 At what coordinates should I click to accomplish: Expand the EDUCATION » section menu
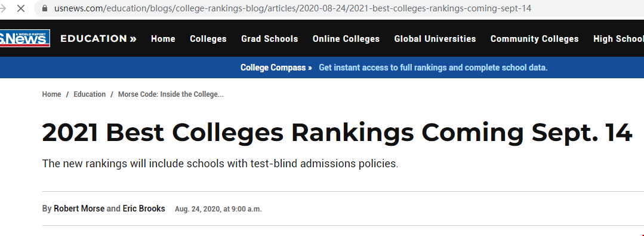point(98,39)
